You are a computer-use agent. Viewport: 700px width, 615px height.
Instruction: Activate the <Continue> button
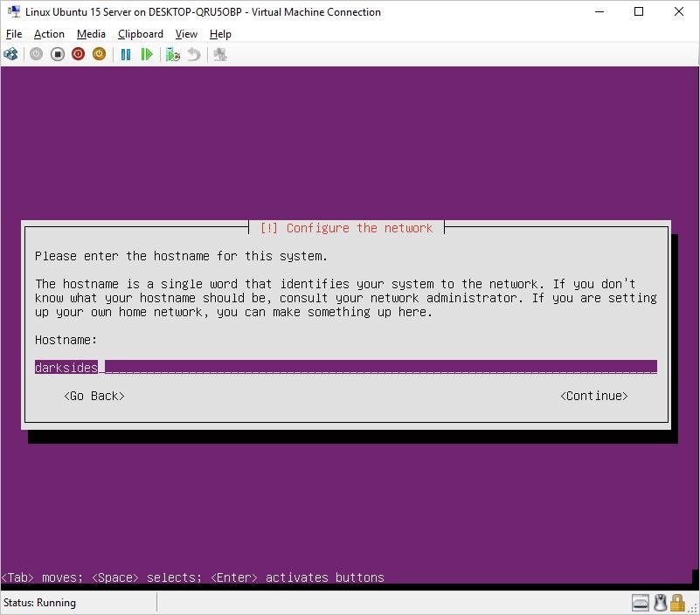coord(593,396)
